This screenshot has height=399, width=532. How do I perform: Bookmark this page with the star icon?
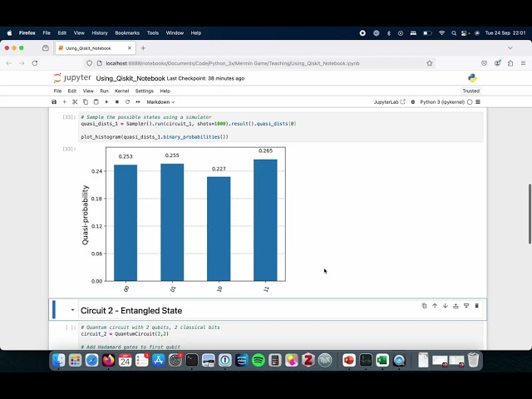tap(430, 63)
